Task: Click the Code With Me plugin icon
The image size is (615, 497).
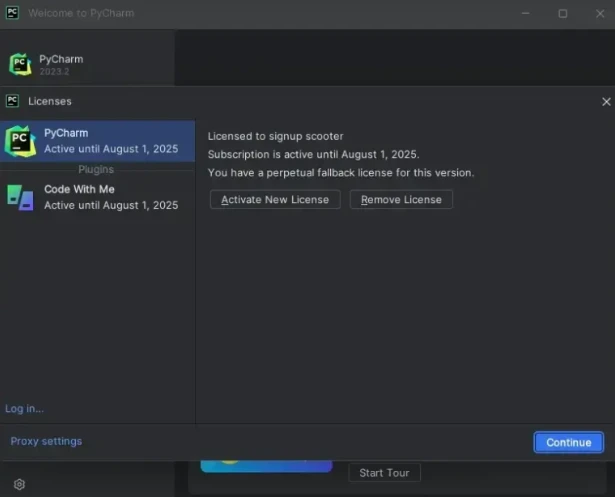Action: [x=20, y=197]
